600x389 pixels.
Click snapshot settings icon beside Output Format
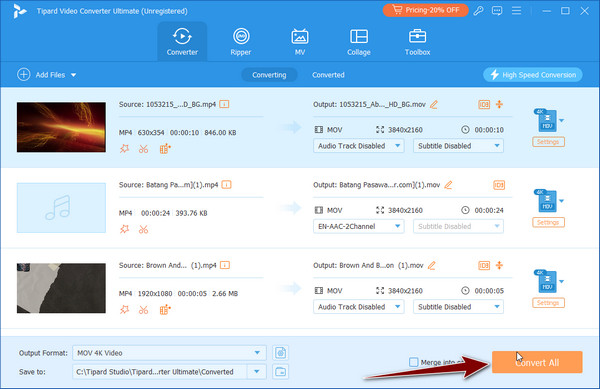280,353
